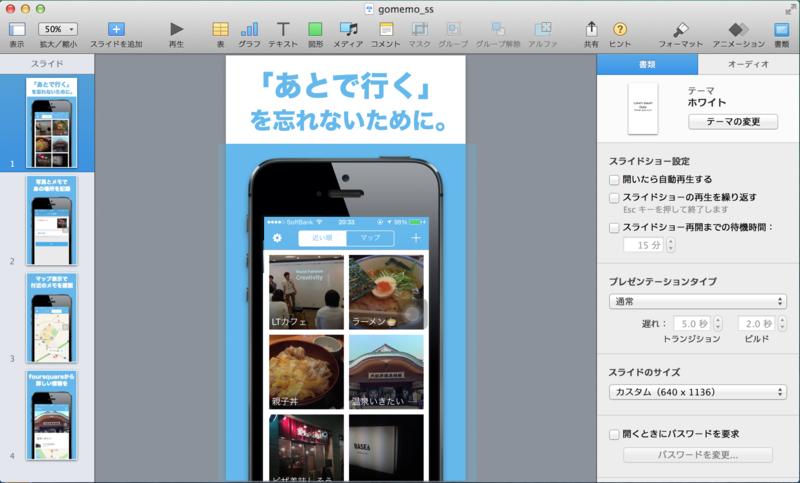Enable 開いたら自動再生する checkbox
This screenshot has width=800, height=483.
pos(614,180)
